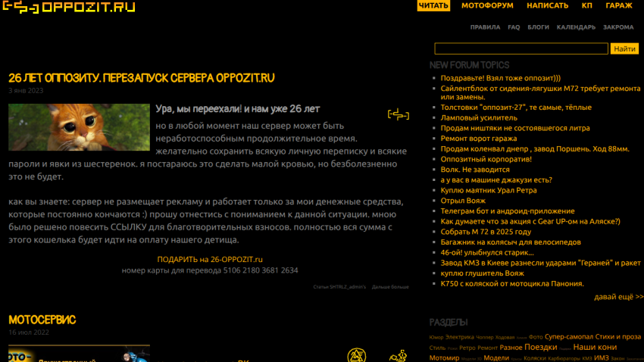Open topic Толстовки оппозит-27

(516, 107)
